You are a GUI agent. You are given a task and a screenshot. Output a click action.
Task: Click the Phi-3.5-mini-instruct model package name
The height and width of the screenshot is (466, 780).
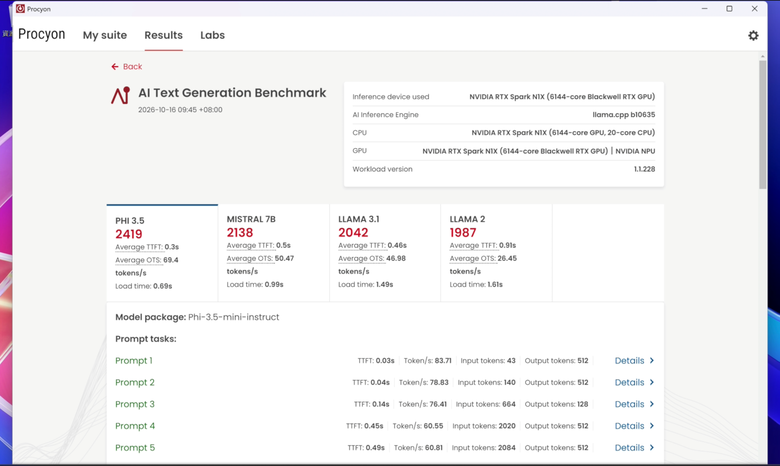tap(233, 317)
